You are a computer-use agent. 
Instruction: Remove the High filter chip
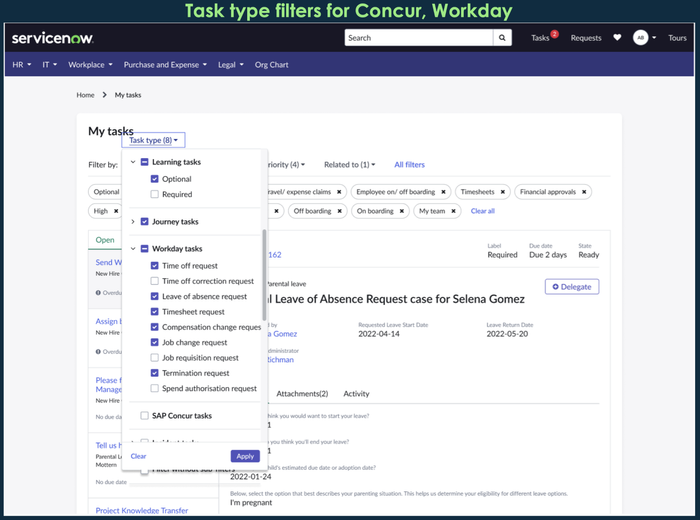point(116,211)
